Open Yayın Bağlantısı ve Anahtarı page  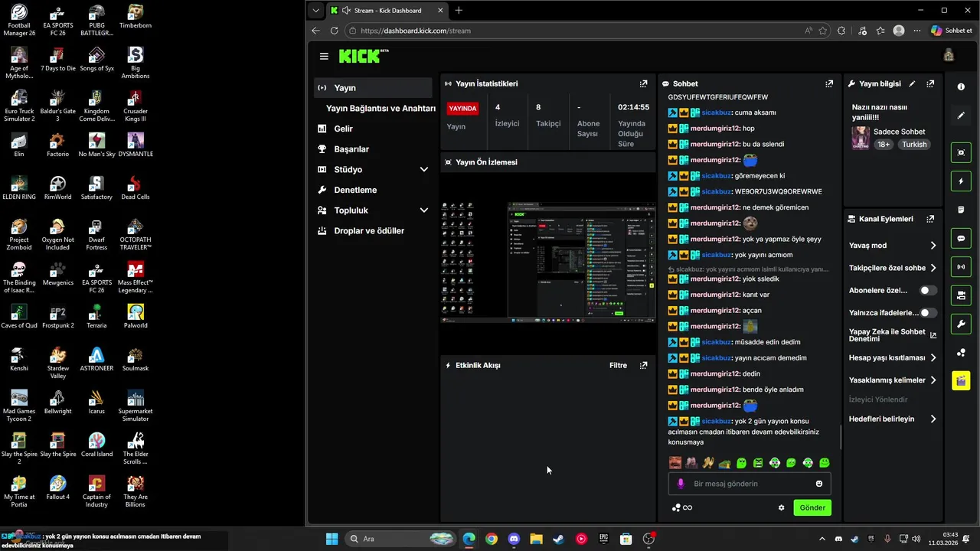[x=381, y=109]
